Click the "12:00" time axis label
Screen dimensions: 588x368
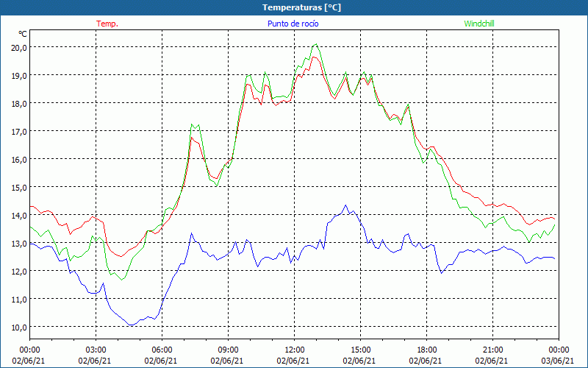click(x=295, y=350)
